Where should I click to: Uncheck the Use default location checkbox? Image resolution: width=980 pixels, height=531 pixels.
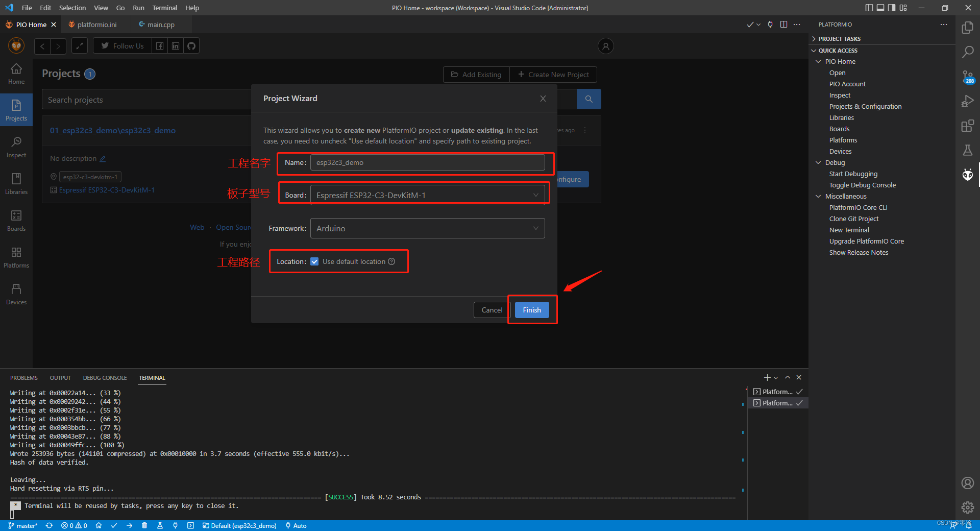pyautogui.click(x=314, y=261)
